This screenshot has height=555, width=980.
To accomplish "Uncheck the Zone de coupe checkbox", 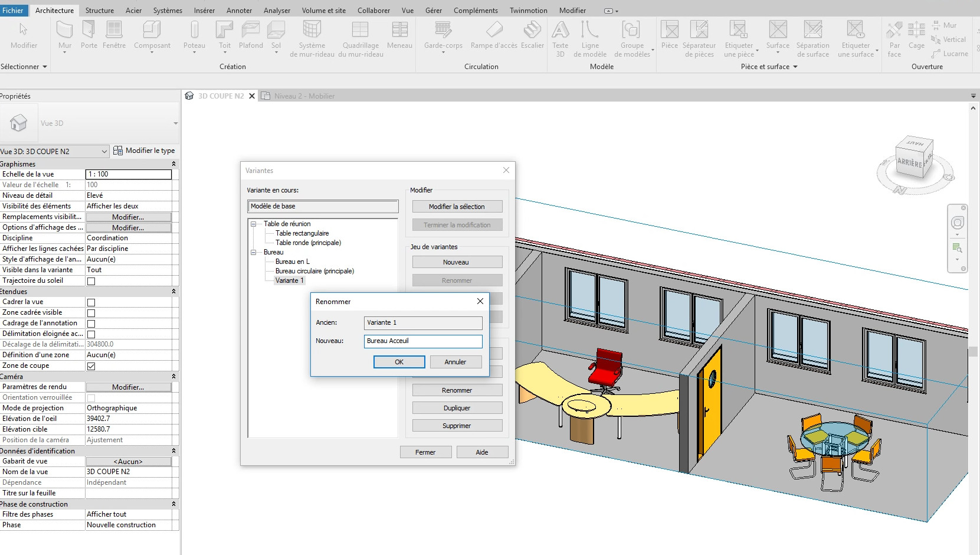I will click(91, 366).
